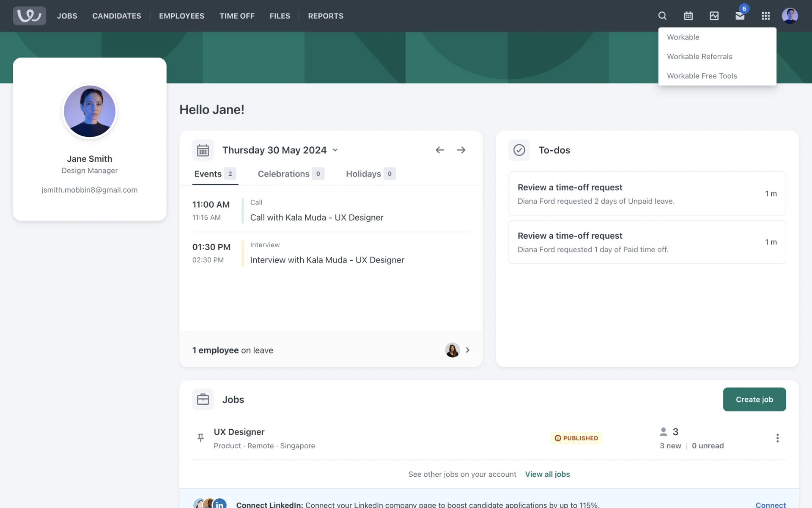Open search with the magnifier icon
812x508 pixels.
tap(662, 16)
